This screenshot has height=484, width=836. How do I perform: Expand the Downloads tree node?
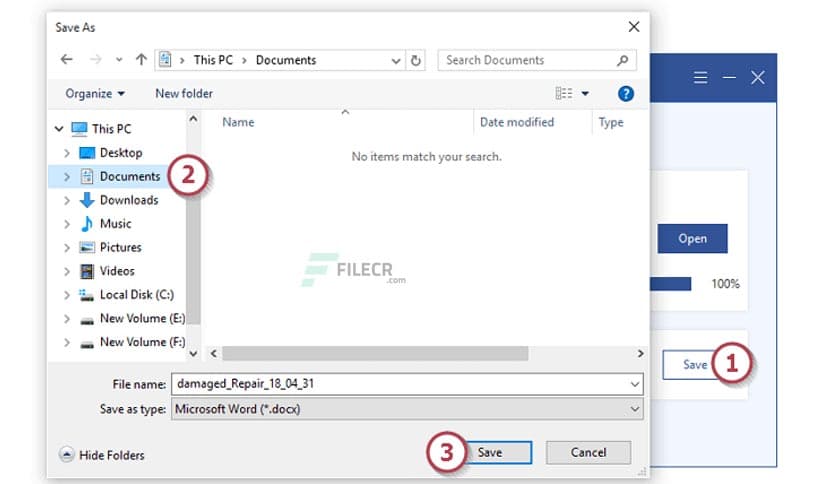coord(67,200)
